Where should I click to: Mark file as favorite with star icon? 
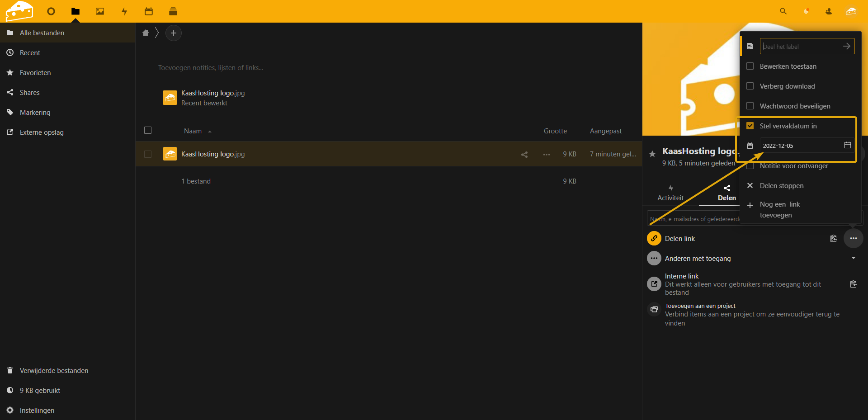(x=652, y=154)
